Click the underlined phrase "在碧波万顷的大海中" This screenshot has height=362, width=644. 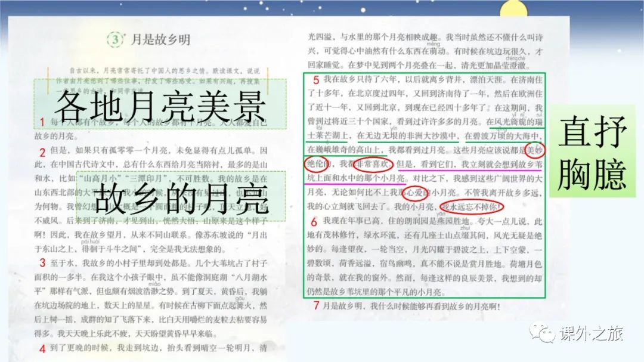(502, 135)
